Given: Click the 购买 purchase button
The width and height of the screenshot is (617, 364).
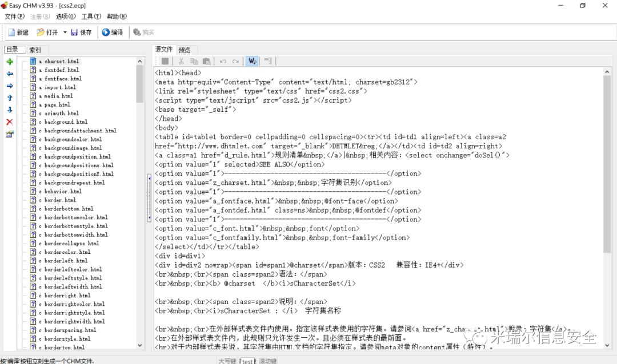Looking at the screenshot, I should [143, 32].
